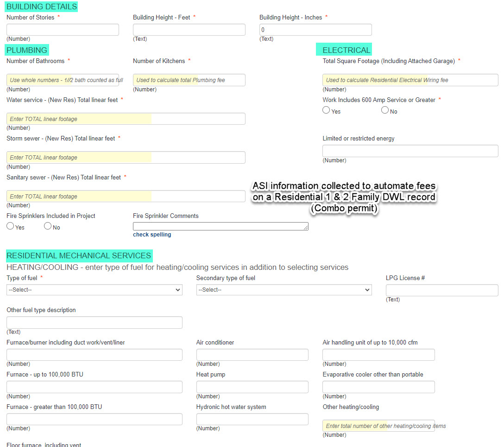Expand the Secondary type of fuel dropdown
This screenshot has width=504, height=447.
tap(283, 290)
